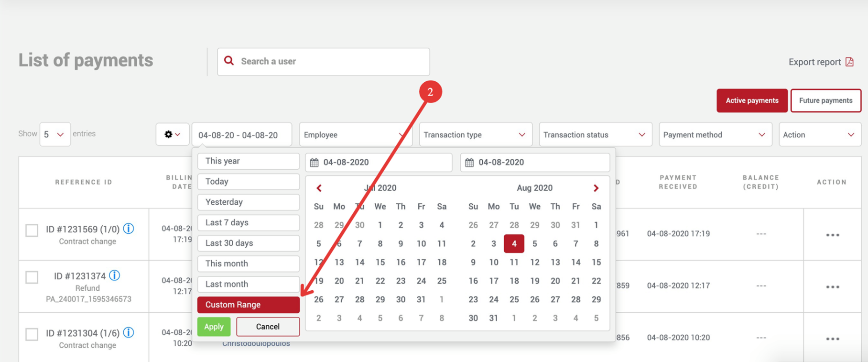Open the Payment method filter
The width and height of the screenshot is (868, 362).
click(x=715, y=135)
